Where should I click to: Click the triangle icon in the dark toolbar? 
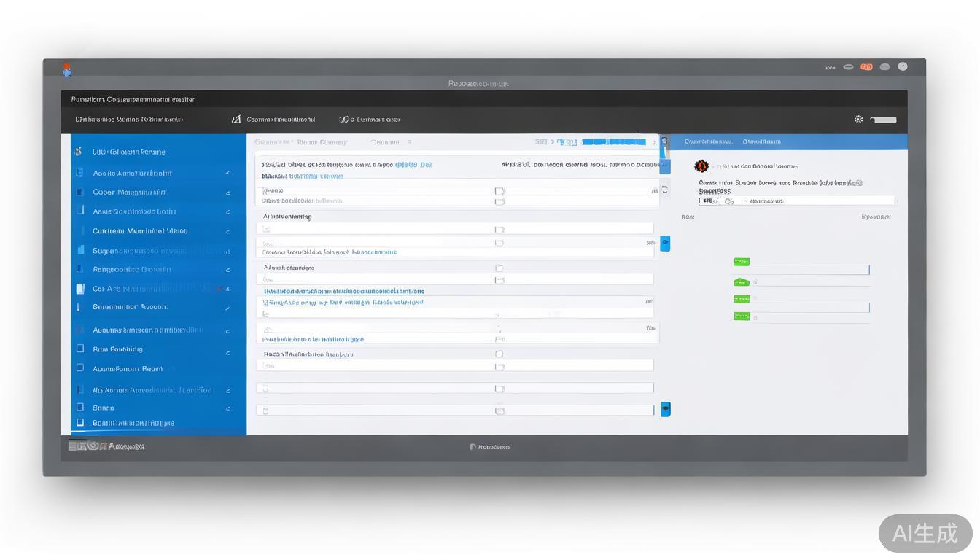(x=236, y=120)
